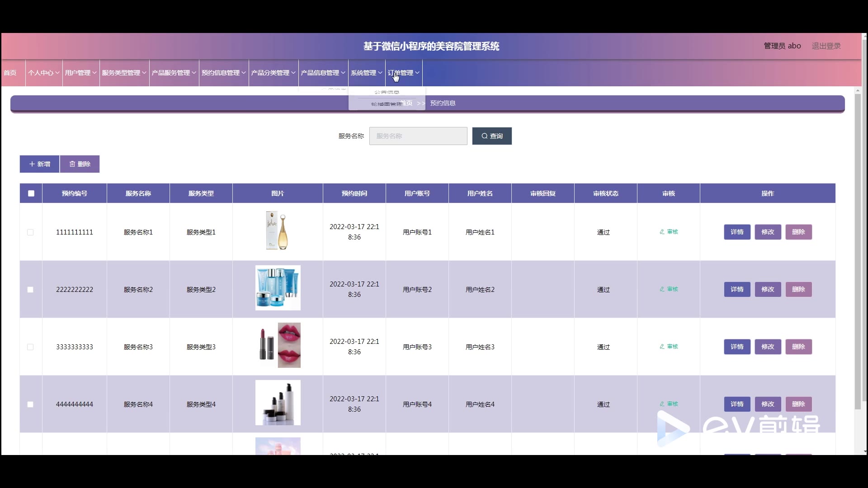Click 退出登录 link
Screen dimensions: 868x488
pos(826,46)
